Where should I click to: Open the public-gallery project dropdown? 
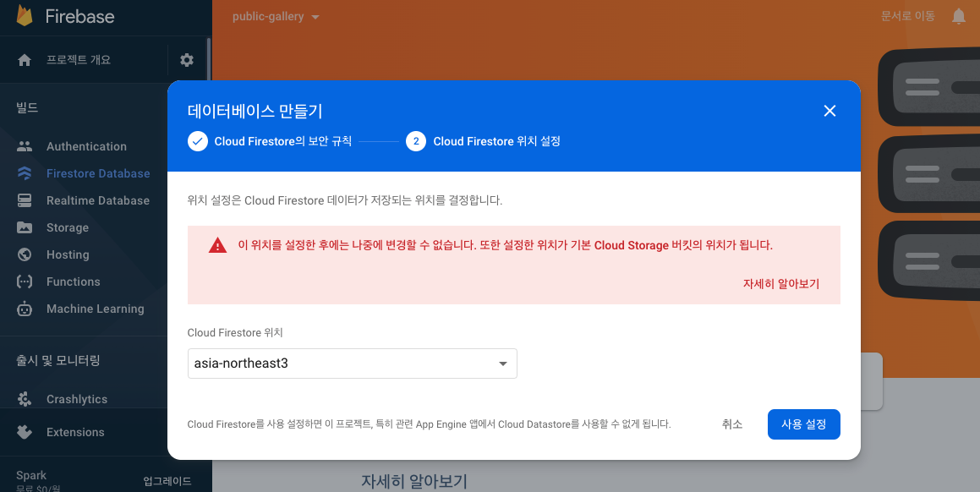(276, 17)
